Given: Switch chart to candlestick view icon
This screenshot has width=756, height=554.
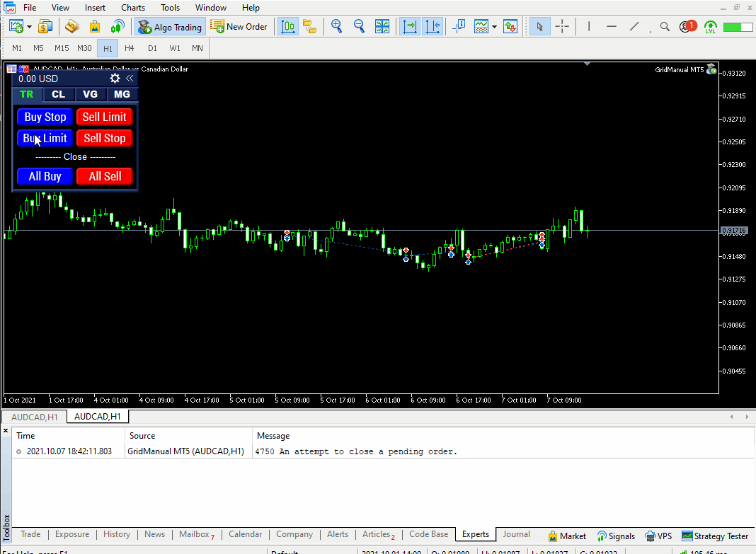Looking at the screenshot, I should click(x=288, y=26).
